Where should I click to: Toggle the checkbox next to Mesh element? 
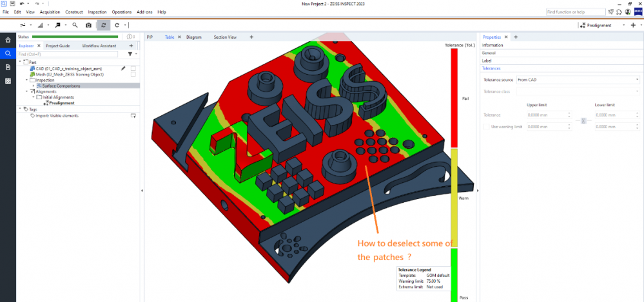point(133,74)
